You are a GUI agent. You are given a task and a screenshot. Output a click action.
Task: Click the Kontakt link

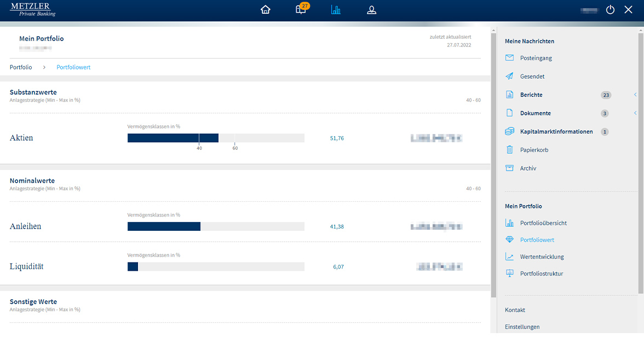(x=515, y=310)
